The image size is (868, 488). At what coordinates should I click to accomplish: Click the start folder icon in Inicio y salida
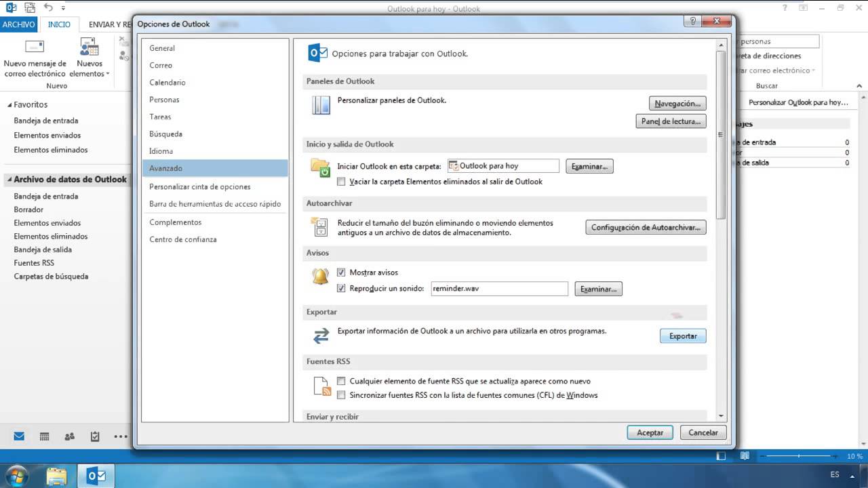(320, 167)
